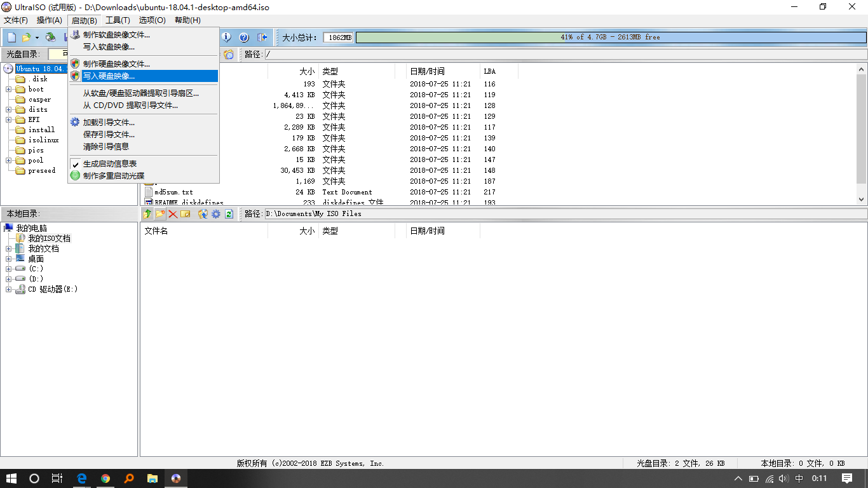Expand the dists folder in the disc tree

9,110
